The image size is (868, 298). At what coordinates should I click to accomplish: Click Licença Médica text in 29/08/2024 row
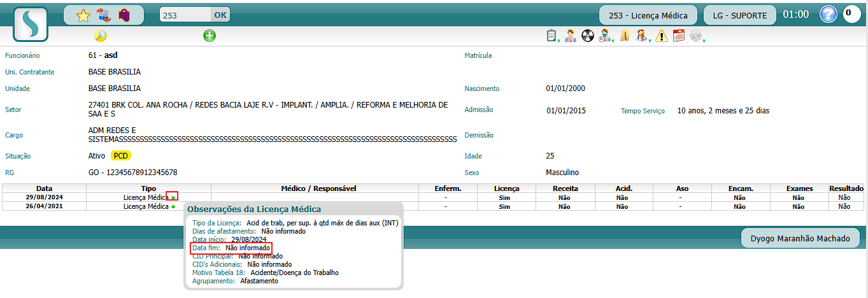(x=146, y=197)
